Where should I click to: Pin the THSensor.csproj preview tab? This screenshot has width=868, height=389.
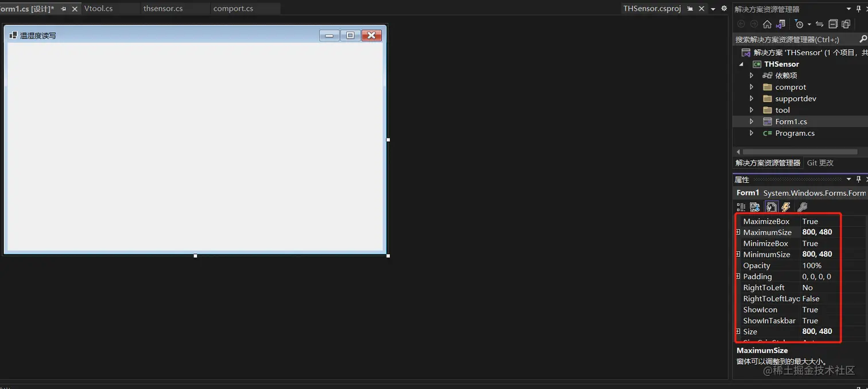[x=690, y=9]
